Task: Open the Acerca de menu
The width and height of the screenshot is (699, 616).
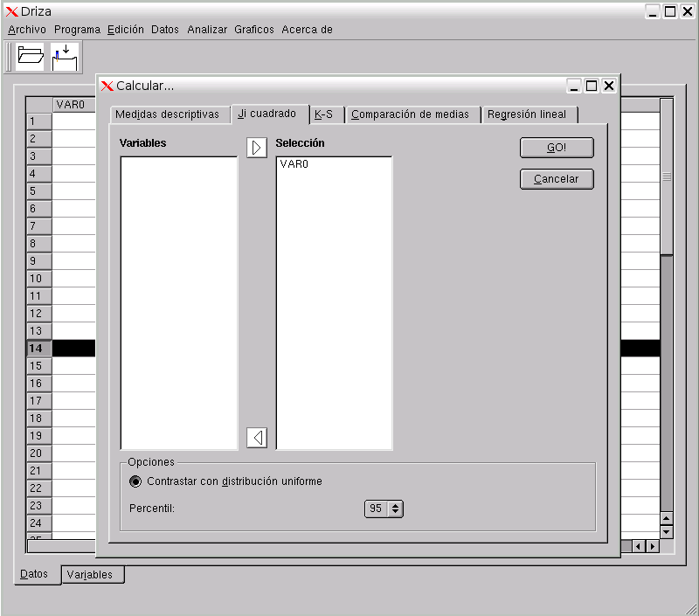Action: (x=308, y=30)
